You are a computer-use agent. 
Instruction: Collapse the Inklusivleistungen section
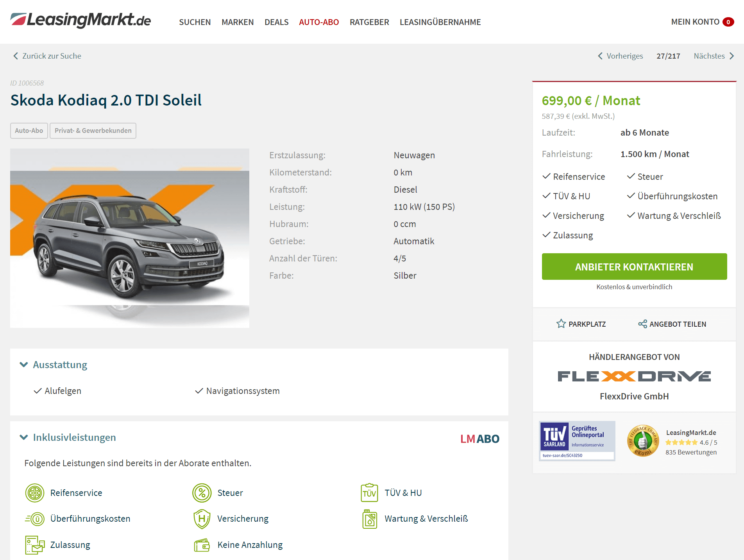click(68, 437)
